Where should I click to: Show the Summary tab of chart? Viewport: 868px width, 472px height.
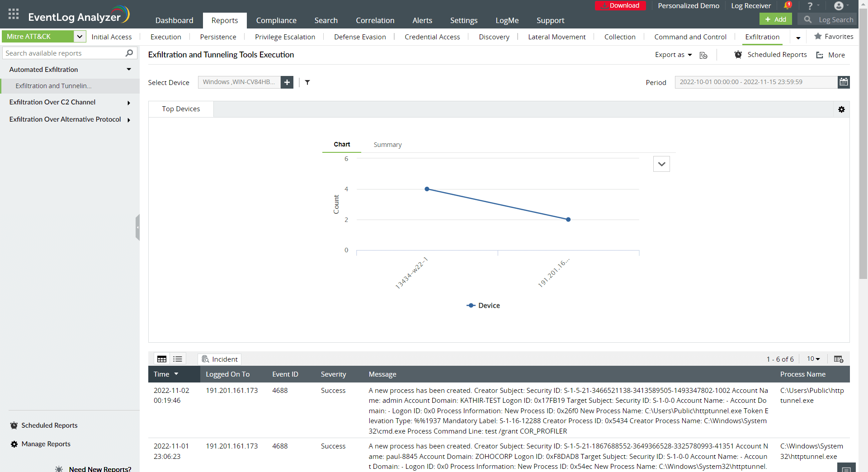coord(387,145)
